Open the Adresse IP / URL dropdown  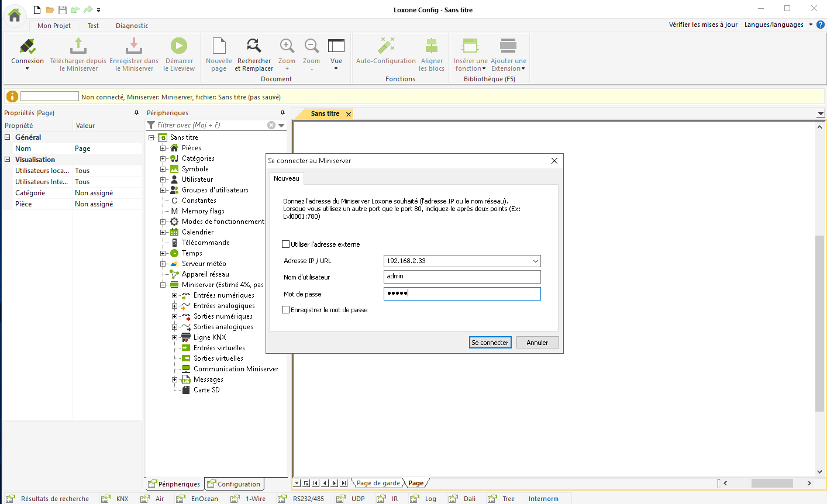click(535, 261)
